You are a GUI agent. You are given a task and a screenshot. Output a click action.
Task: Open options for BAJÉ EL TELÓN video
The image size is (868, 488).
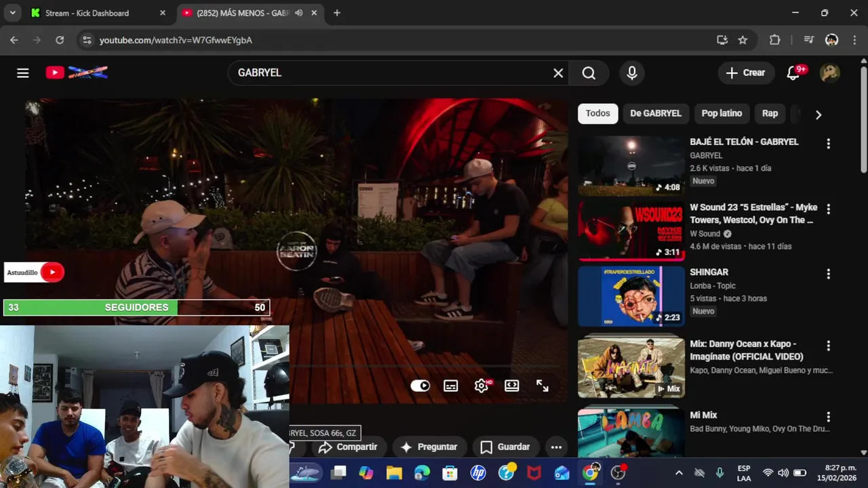828,144
